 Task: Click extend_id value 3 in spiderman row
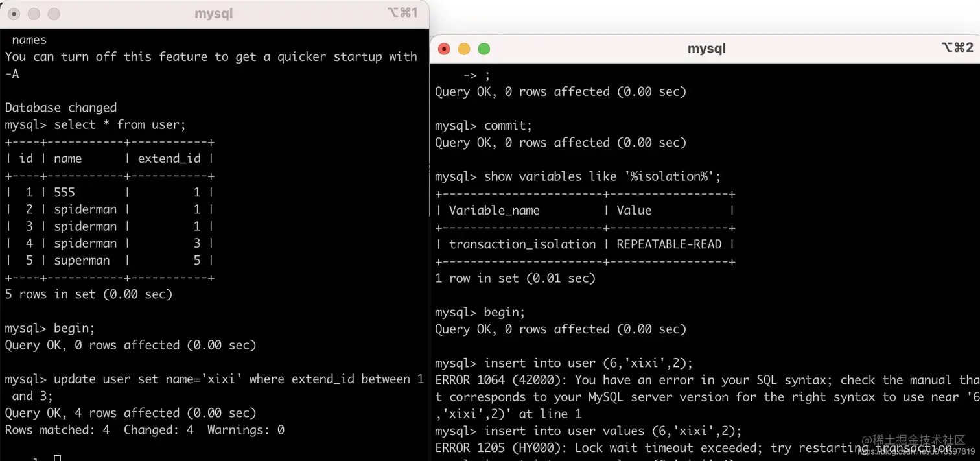(x=197, y=243)
